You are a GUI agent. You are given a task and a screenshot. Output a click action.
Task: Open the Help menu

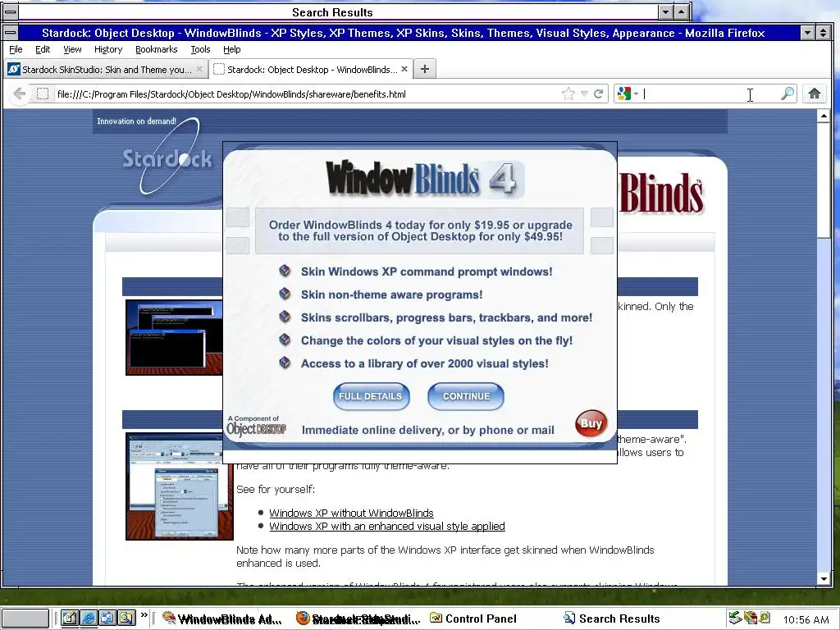pos(232,49)
